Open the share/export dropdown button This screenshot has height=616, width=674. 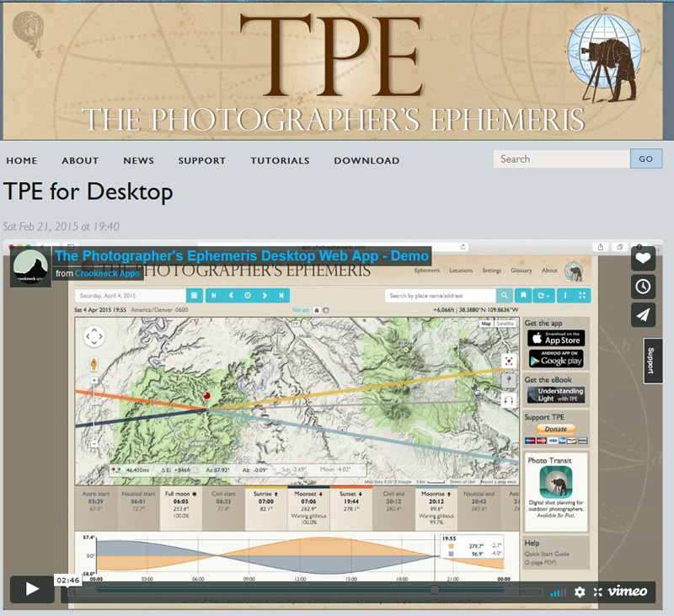543,295
